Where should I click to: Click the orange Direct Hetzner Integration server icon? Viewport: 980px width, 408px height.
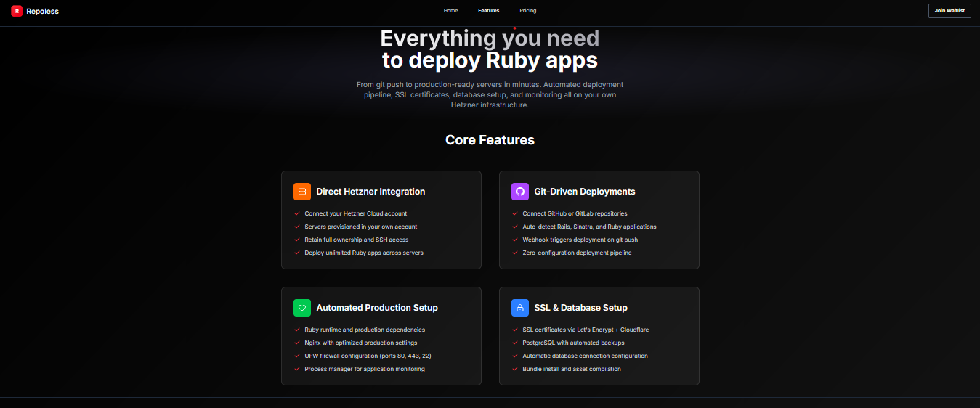pyautogui.click(x=302, y=192)
